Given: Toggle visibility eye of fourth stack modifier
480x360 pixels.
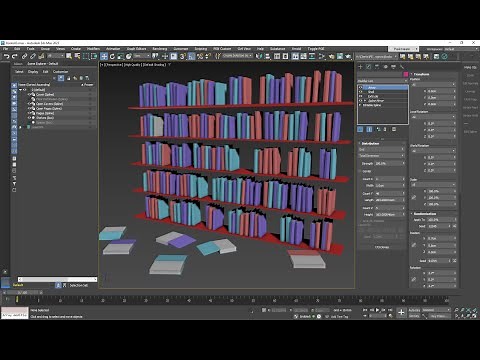Looking at the screenshot, I should pos(361,100).
